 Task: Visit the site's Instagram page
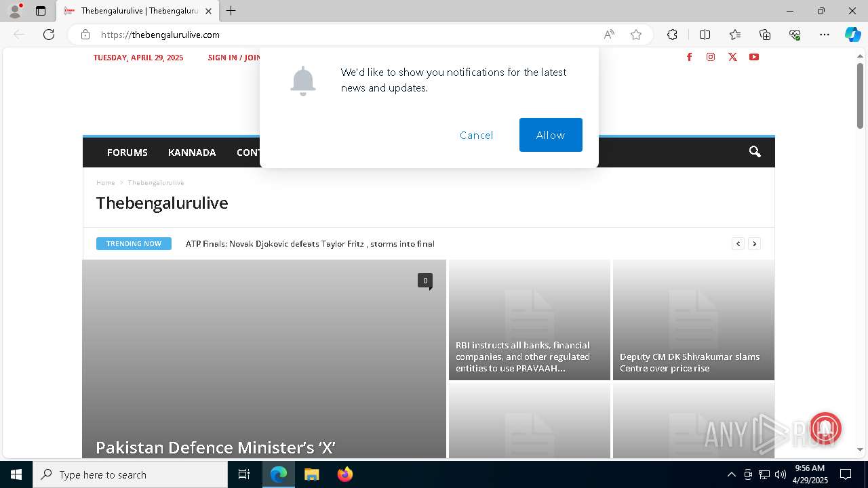tap(711, 57)
